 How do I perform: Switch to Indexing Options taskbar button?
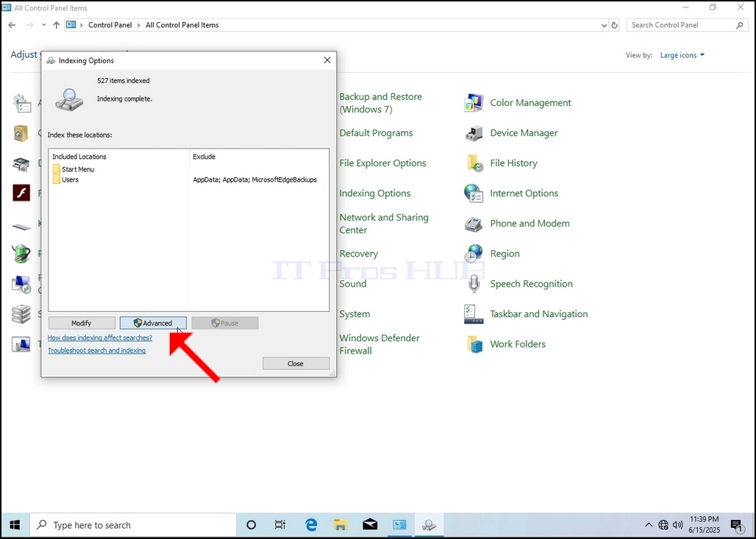pos(429,525)
